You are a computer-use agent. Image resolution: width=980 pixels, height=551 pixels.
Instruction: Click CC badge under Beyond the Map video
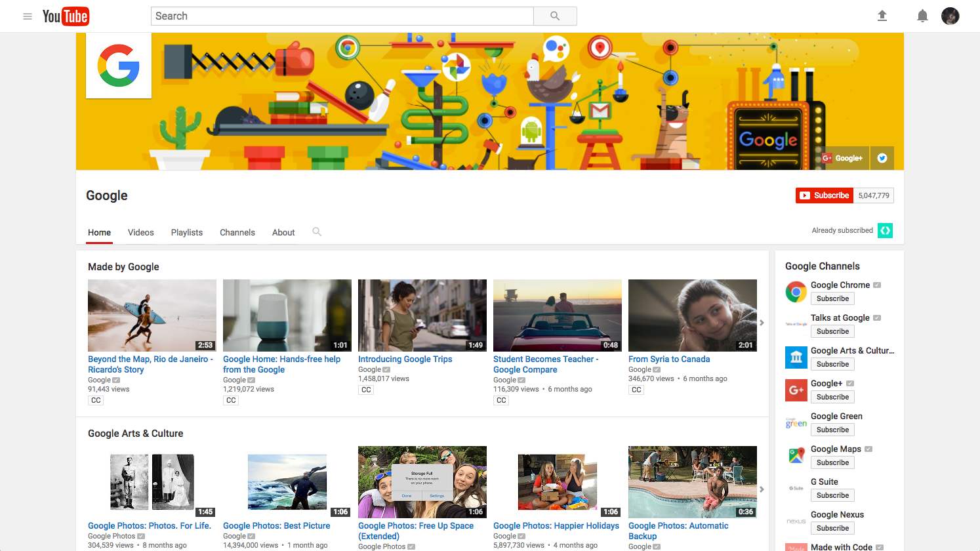pos(96,400)
